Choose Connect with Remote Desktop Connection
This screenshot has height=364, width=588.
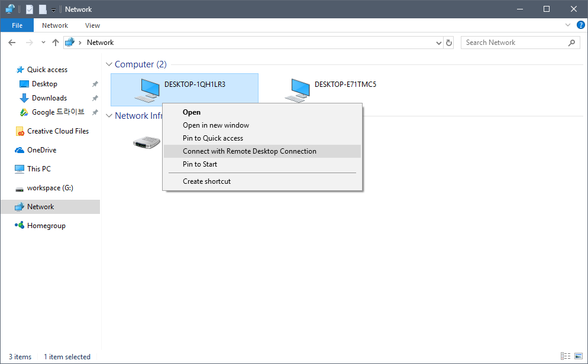[x=263, y=151]
